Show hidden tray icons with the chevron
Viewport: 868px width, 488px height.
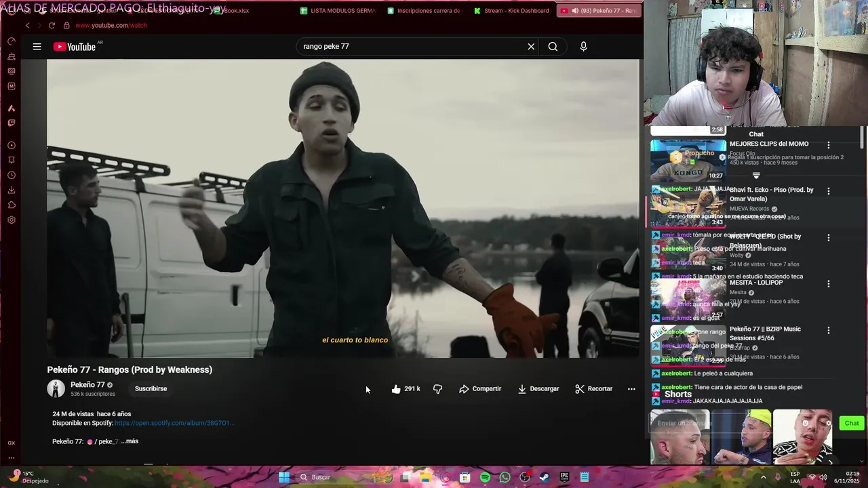[x=764, y=477]
